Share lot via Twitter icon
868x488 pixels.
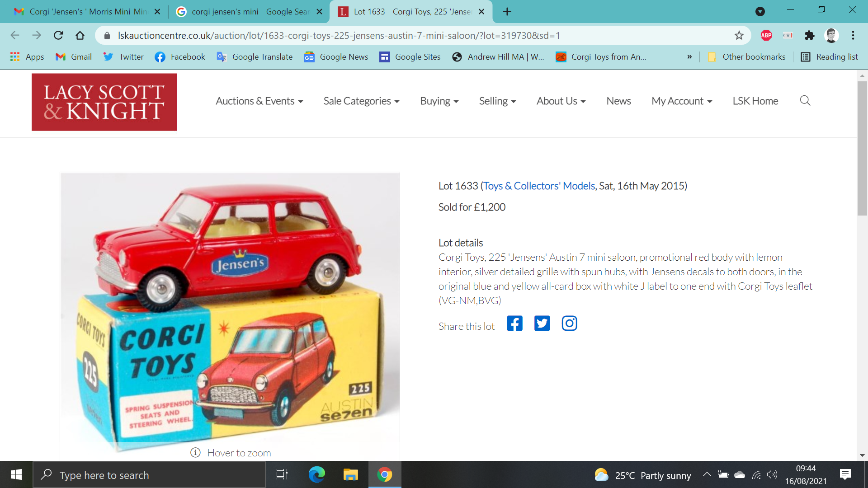(x=542, y=324)
